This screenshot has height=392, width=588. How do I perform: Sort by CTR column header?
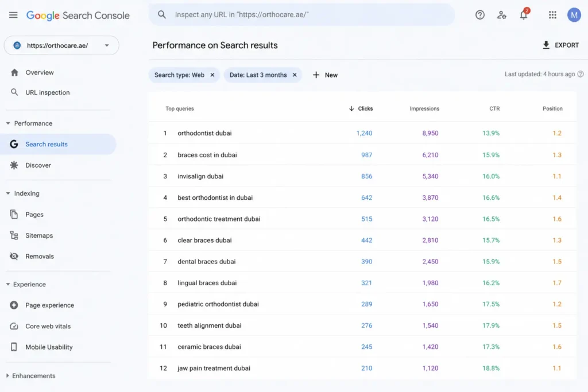494,108
